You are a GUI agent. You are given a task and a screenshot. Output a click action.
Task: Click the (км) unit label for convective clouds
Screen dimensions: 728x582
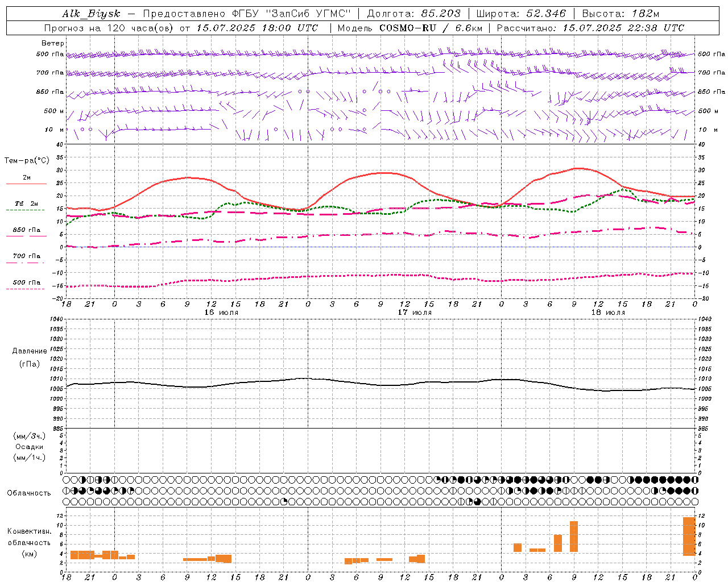(x=29, y=554)
